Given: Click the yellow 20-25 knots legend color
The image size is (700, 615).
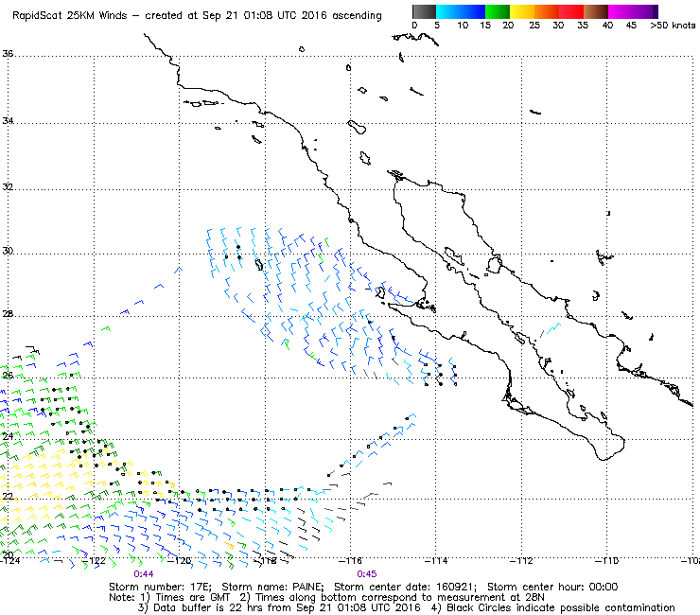Looking at the screenshot, I should (522, 11).
